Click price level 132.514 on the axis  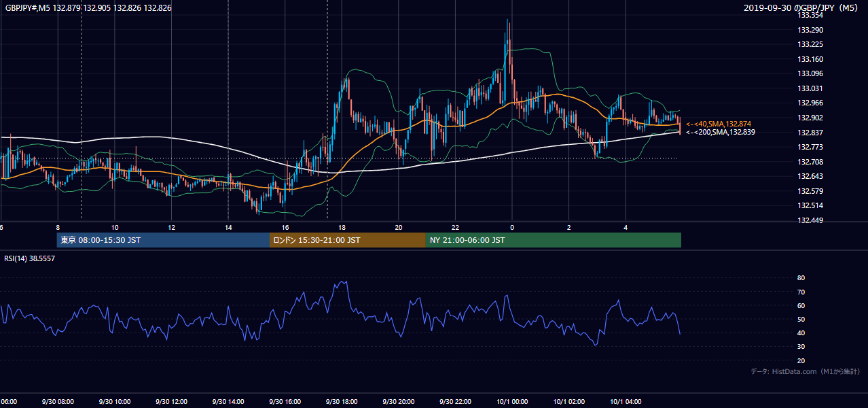click(810, 205)
